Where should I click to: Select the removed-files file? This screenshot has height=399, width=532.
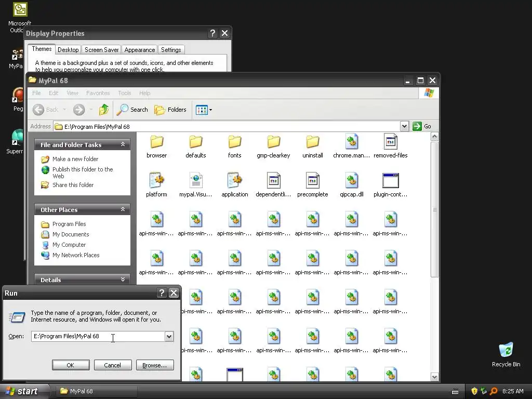[x=391, y=146]
